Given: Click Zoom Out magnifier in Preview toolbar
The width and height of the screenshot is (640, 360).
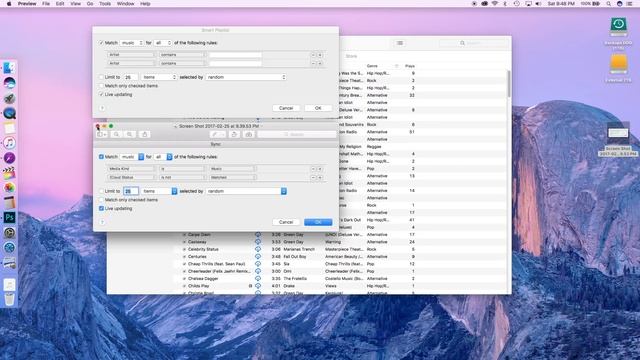Looking at the screenshot, I should [116, 134].
